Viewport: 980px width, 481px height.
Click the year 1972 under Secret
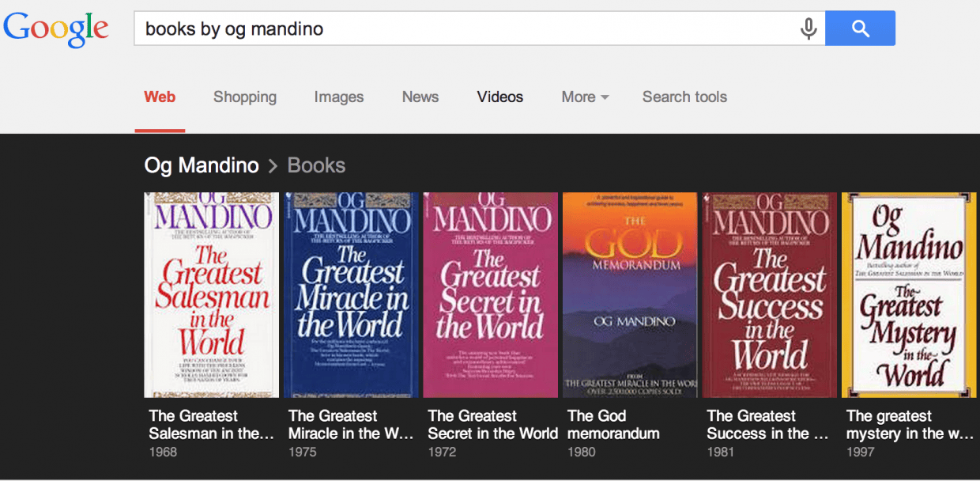(442, 453)
